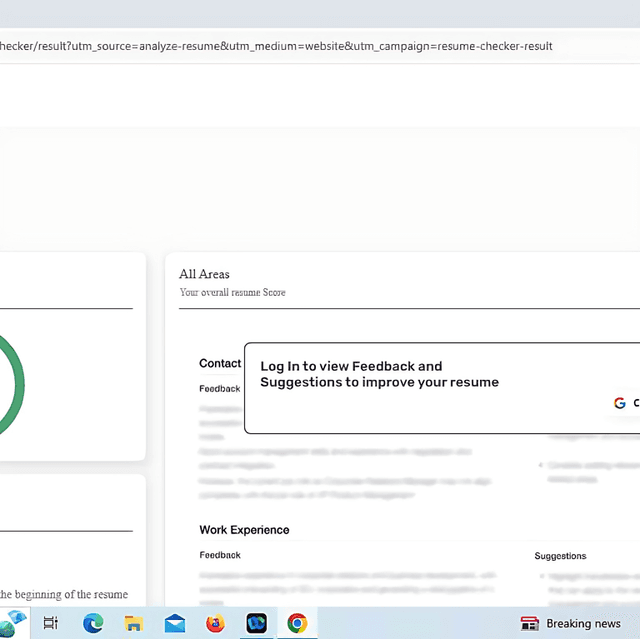Open the dark blue app beside Firefox
This screenshot has width=640, height=639.
click(x=256, y=623)
